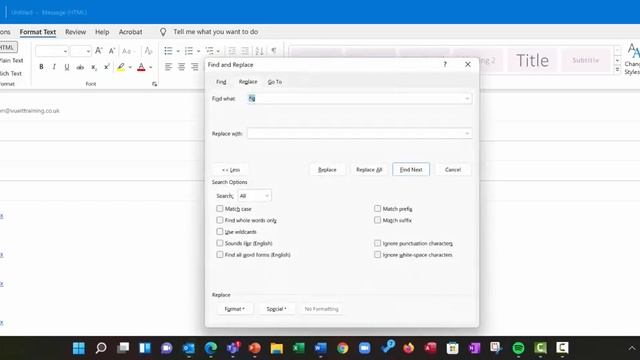
Task: Expand the Find what history dropdown
Action: click(467, 98)
